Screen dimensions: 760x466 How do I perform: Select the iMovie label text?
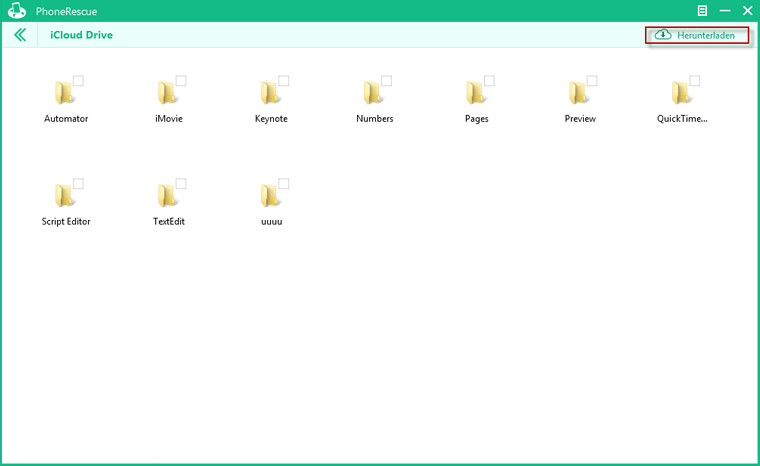click(x=169, y=119)
